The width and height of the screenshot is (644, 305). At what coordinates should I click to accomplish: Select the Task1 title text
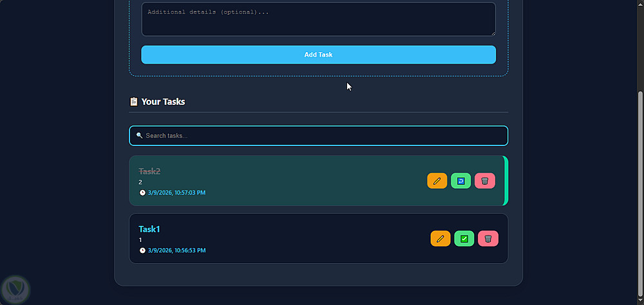tap(149, 229)
